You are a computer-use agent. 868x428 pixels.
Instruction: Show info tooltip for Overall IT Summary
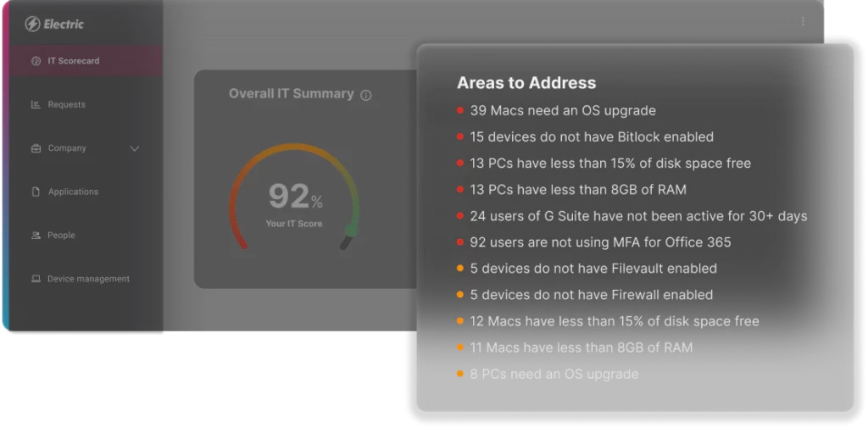click(x=366, y=95)
